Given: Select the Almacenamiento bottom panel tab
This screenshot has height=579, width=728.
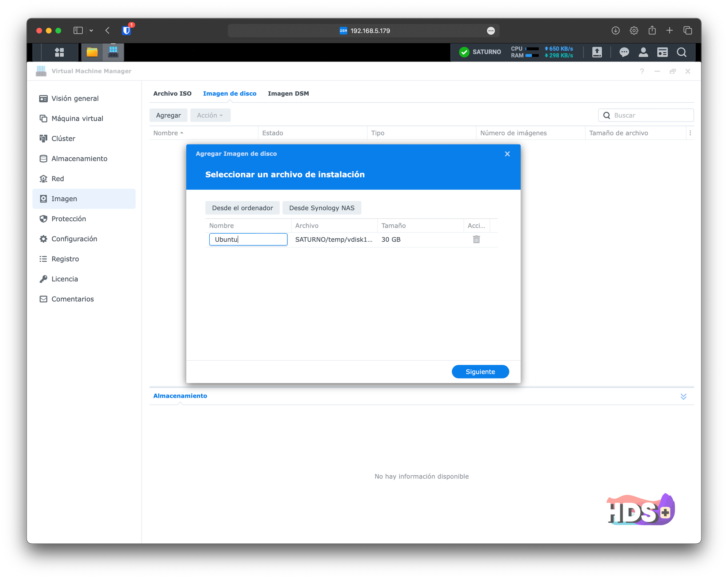Looking at the screenshot, I should point(180,396).
